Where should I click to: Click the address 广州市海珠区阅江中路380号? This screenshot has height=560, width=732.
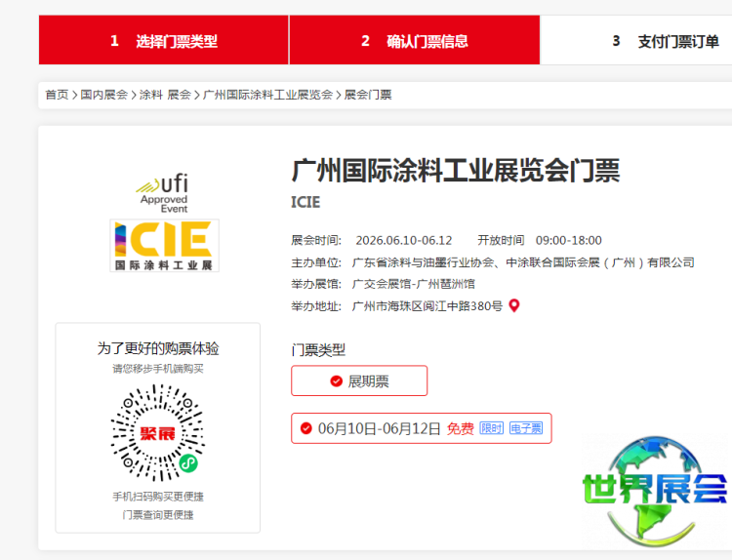click(427, 306)
